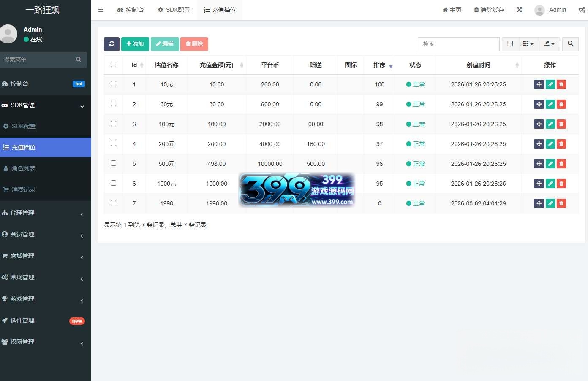588x381 pixels.
Task: Delete the 100元 row with trash icon
Action: (x=561, y=124)
